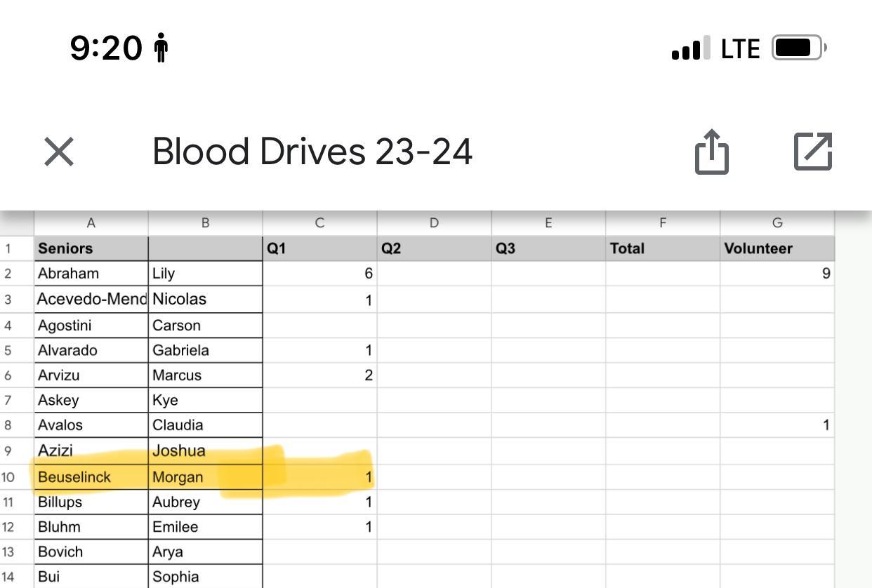
Task: Select Lily's Volunteer value 9
Action: [777, 274]
